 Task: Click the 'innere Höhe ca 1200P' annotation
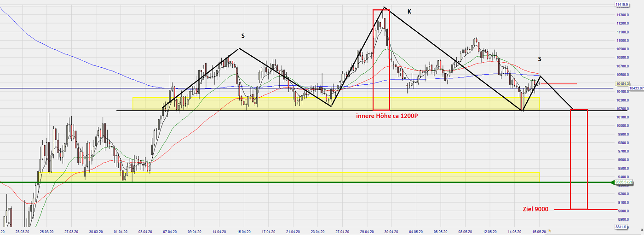(386, 116)
